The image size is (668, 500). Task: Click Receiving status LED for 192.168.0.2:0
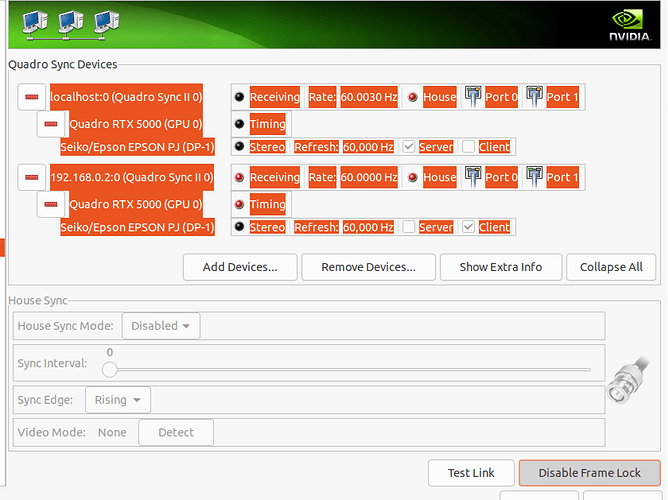[x=239, y=177]
